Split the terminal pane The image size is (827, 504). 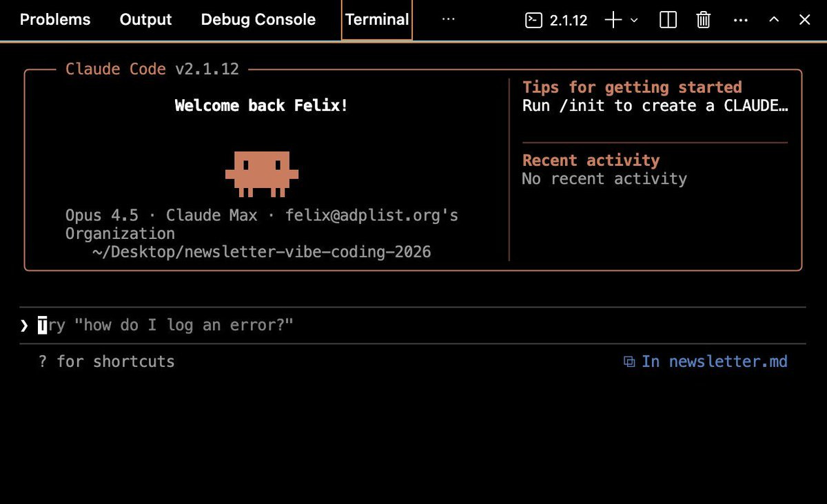[668, 20]
